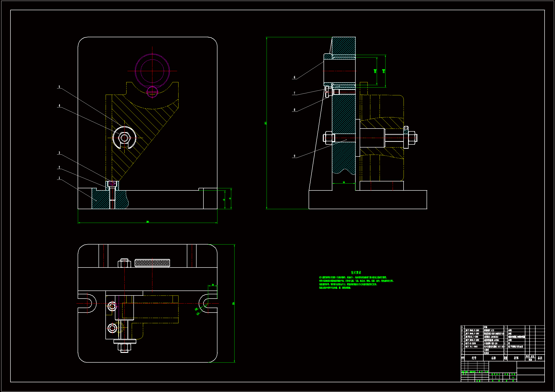
Task: Click the 50 dimension in the side view
Action: pos(344,182)
